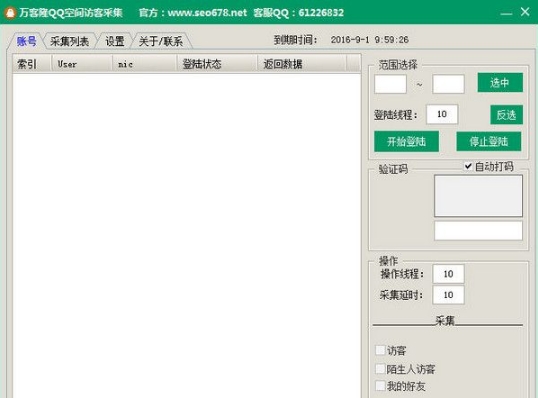538x398 pixels.
Task: Click the 登陆状态 column header
Action: pyautogui.click(x=217, y=64)
